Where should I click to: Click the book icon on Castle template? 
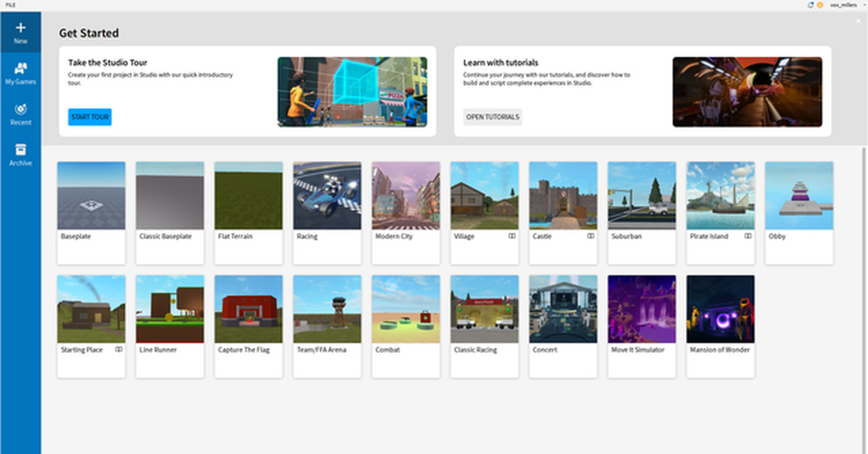(x=591, y=236)
